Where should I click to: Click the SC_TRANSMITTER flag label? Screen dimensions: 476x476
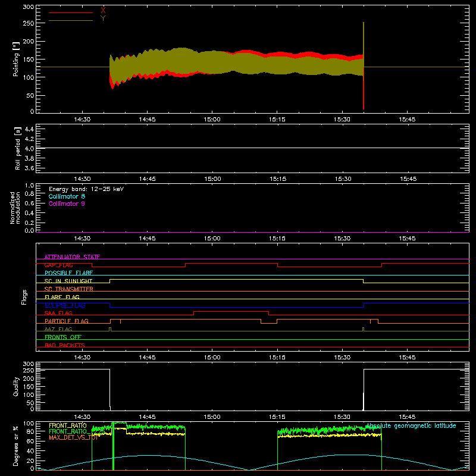[69, 289]
